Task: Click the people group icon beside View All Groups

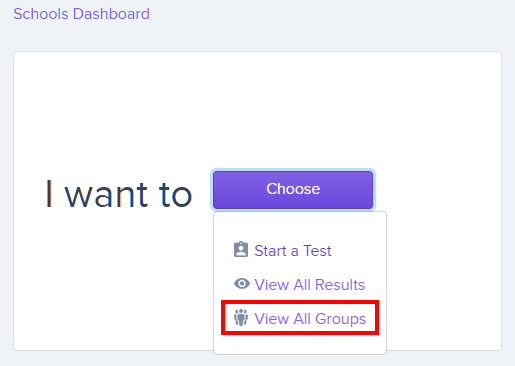Action: point(241,317)
